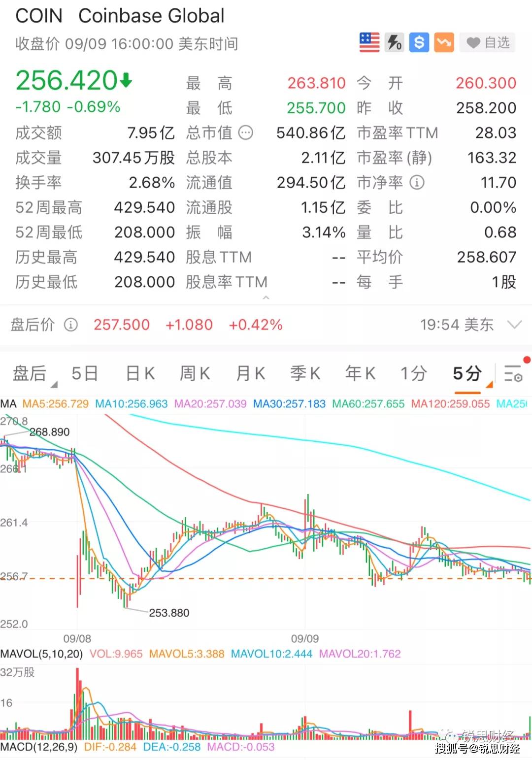Screen dimensions: 532x760
Task: Tap the 52周最高 value 429.540
Action: pyautogui.click(x=144, y=207)
